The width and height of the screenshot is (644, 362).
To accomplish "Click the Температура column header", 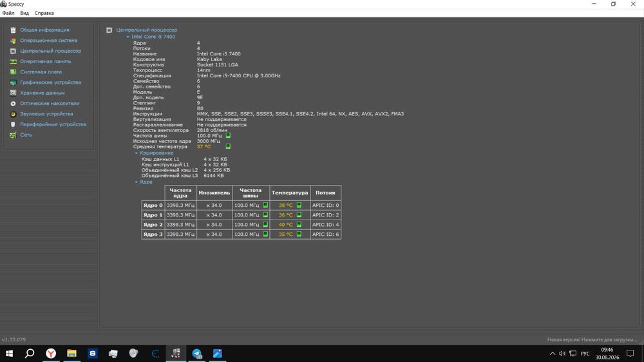I will (x=290, y=193).
